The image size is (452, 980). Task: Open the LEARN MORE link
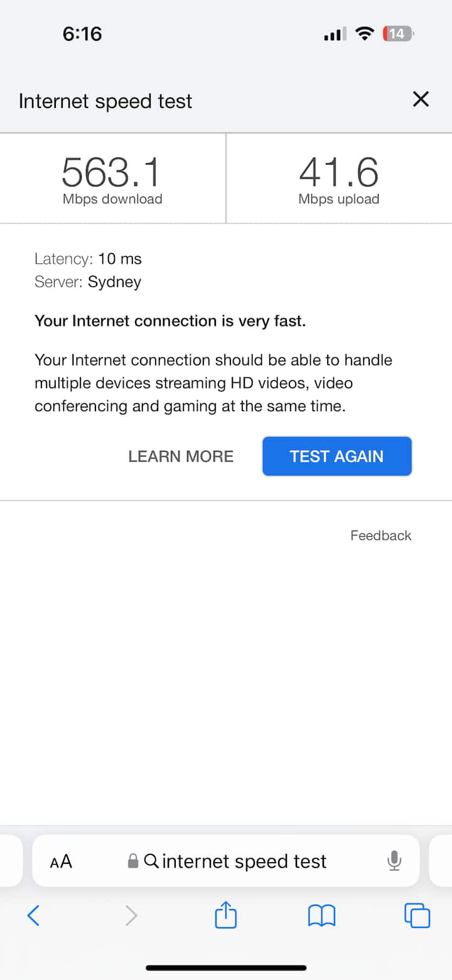pyautogui.click(x=181, y=456)
